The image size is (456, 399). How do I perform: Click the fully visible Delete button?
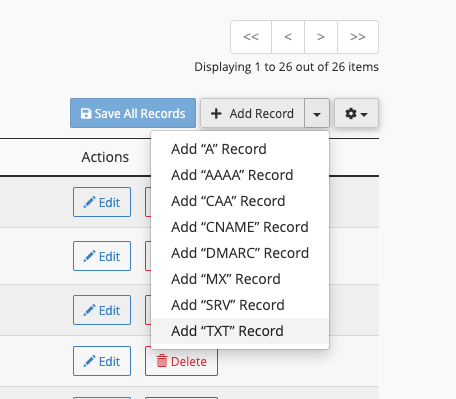pos(181,361)
